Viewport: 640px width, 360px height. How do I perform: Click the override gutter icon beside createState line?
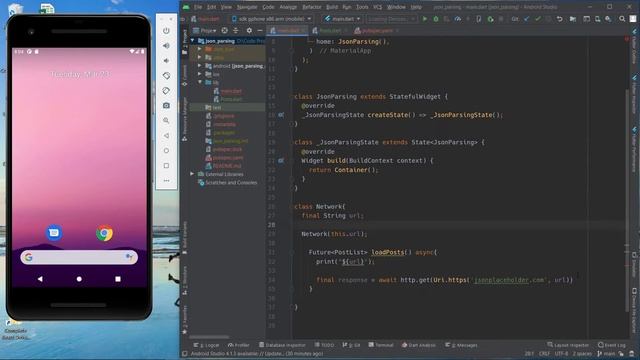click(281, 115)
